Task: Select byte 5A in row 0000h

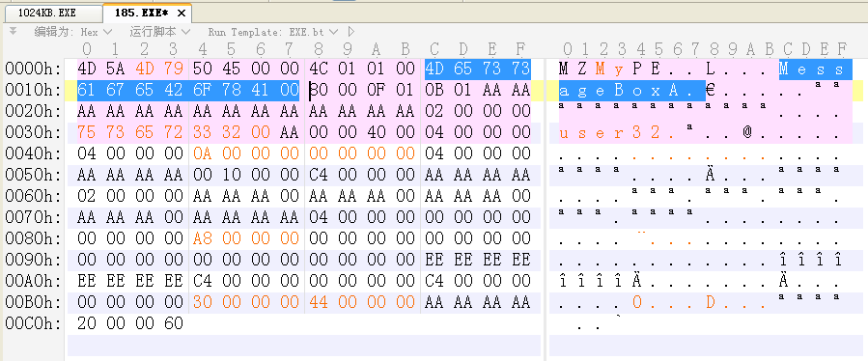Action: point(116,69)
